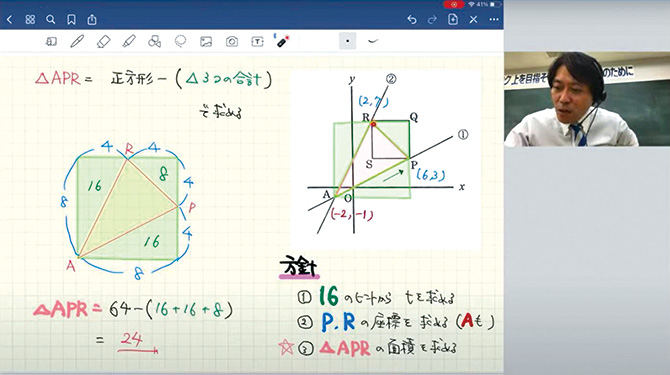Open the Camera tool
Viewport: 670px width, 375px height.
tap(232, 41)
